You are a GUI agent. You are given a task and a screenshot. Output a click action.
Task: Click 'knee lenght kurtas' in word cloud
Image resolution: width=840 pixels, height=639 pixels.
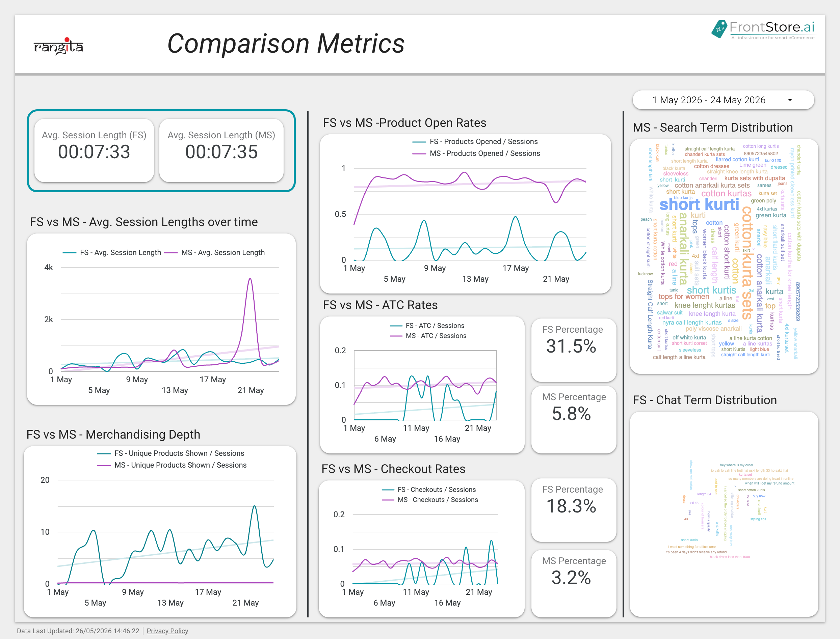coord(705,305)
